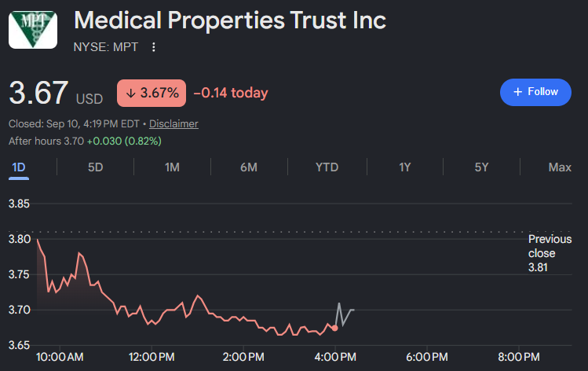The width and height of the screenshot is (588, 371).
Task: Click the gray after-hours line segment
Action: (x=345, y=314)
